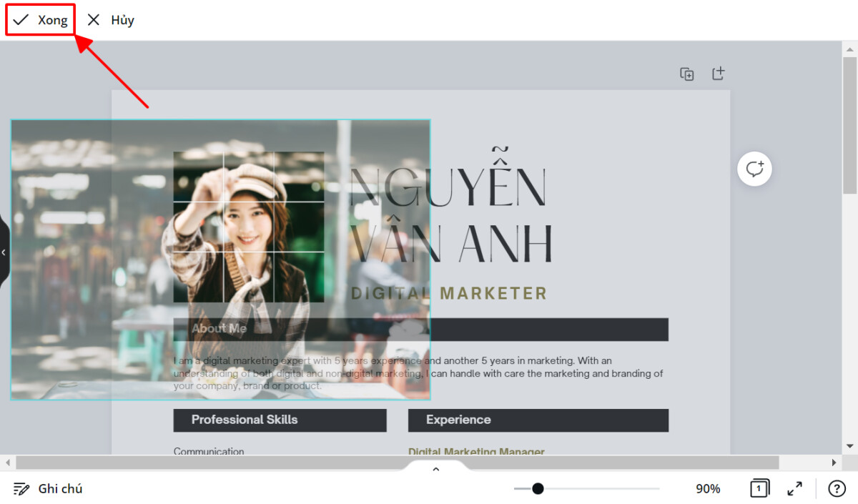Expand the collapsed left side panel arrow
This screenshot has width=858, height=504.
[4, 252]
